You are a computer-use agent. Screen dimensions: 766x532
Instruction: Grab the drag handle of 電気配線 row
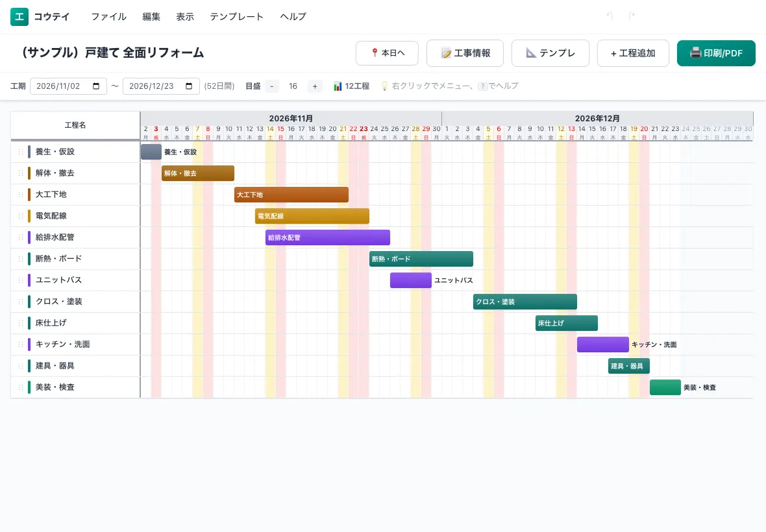click(x=21, y=216)
